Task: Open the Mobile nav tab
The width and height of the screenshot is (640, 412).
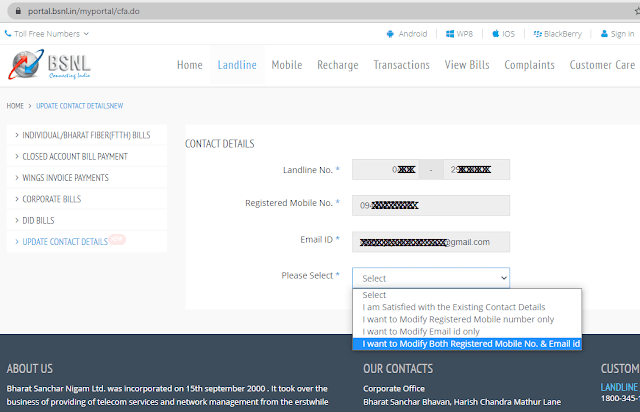Action: (287, 65)
